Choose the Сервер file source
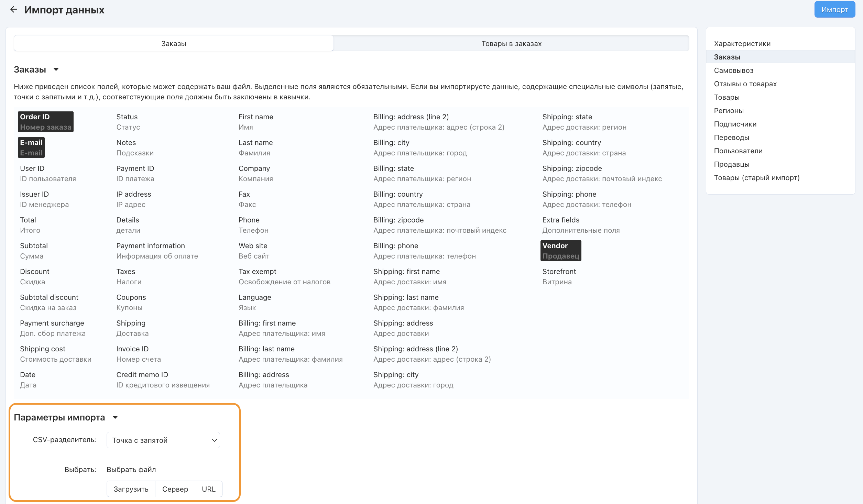863x504 pixels. click(175, 489)
